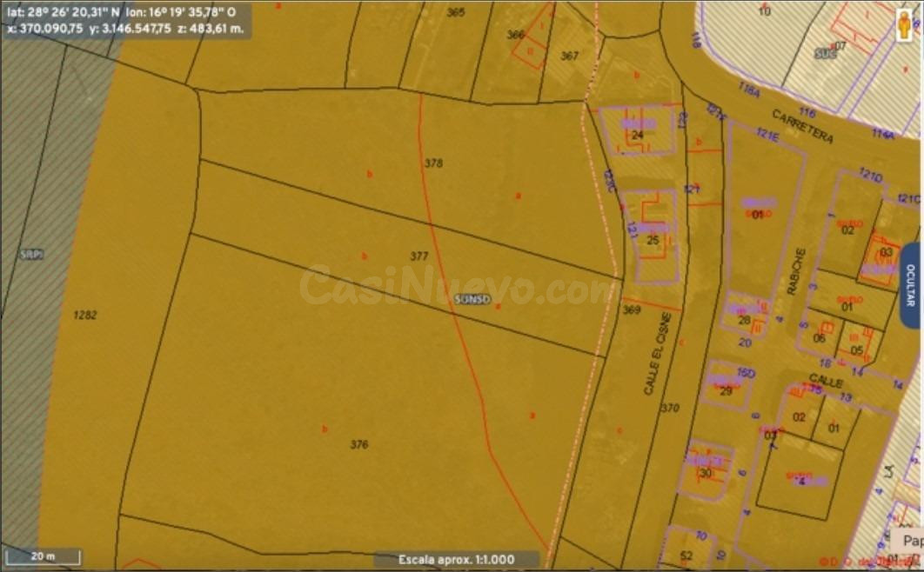The height and width of the screenshot is (572, 924).
Task: Click the SUNSD zoning label
Action: click(472, 299)
